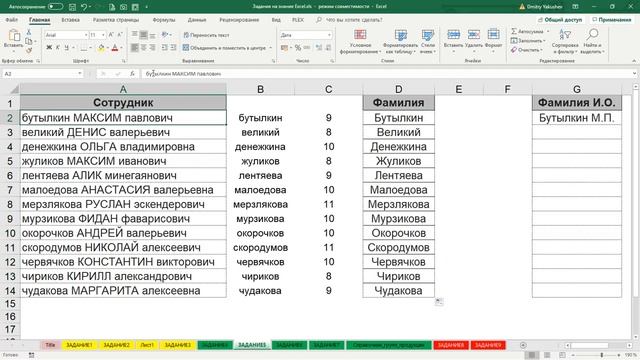The image size is (640, 360).
Task: Expand the font color options arrow
Action: point(121,48)
